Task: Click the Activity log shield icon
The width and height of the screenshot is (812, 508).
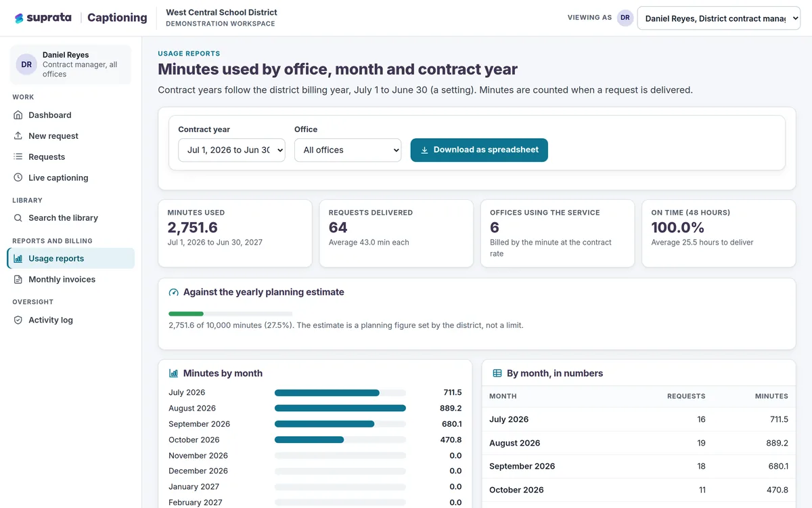Action: (x=18, y=320)
